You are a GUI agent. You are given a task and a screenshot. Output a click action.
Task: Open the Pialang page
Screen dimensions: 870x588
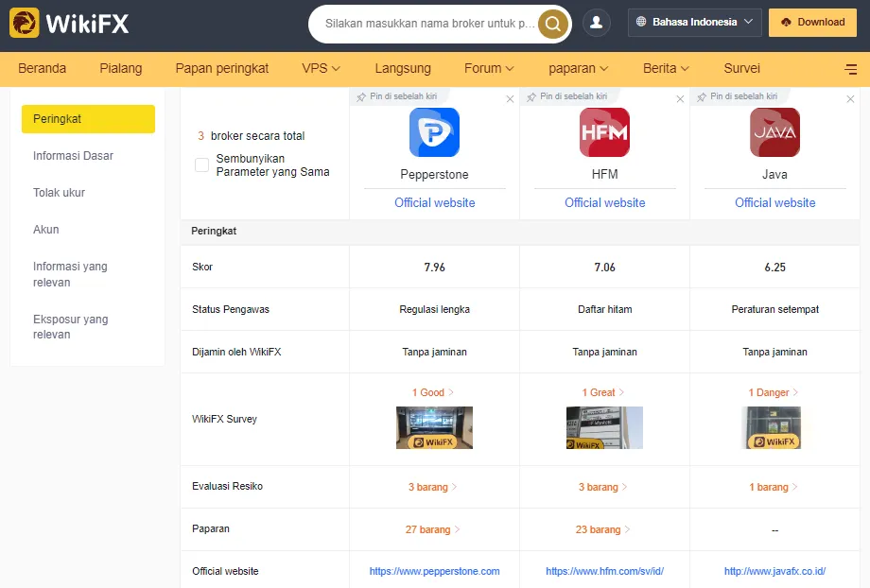pos(121,68)
